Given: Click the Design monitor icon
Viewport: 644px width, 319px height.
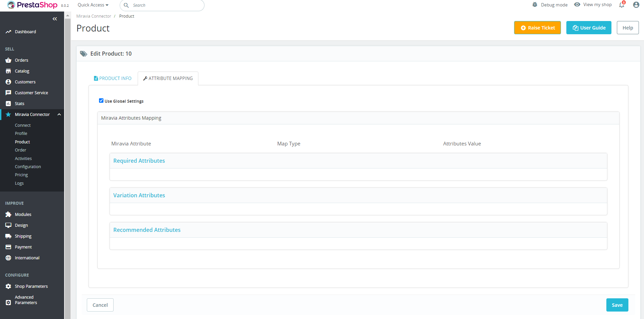Looking at the screenshot, I should tap(8, 225).
